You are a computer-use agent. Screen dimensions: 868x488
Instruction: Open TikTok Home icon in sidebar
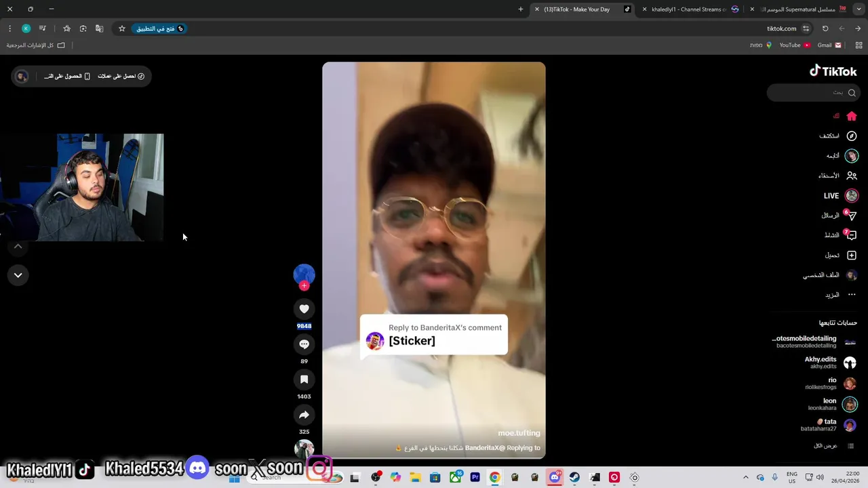852,116
